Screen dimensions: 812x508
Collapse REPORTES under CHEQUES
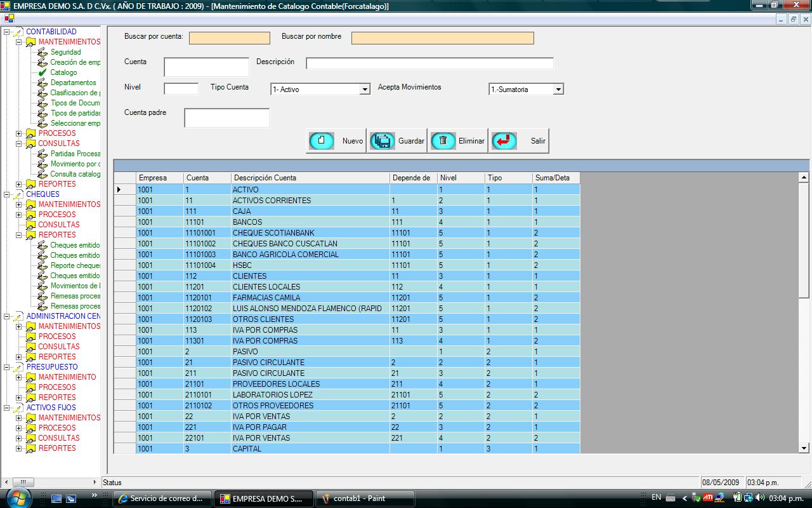pos(18,235)
